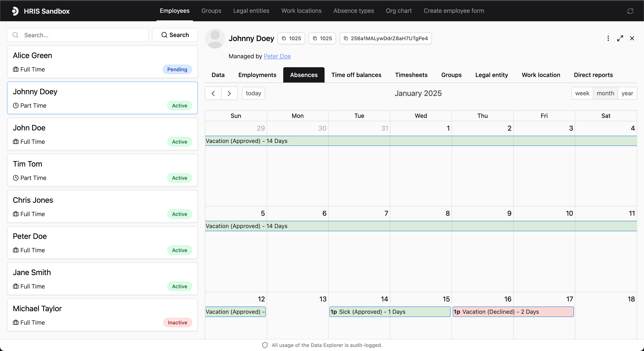Click the briefcase icon on Chris Jones card

click(x=16, y=214)
